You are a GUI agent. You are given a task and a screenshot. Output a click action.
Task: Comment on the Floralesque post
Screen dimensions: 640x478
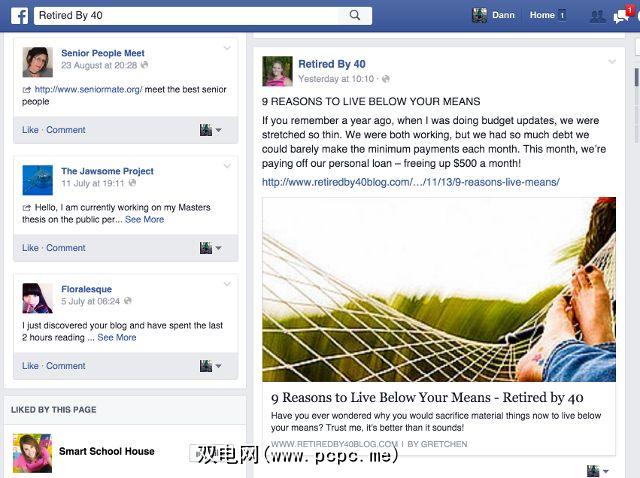(x=66, y=366)
